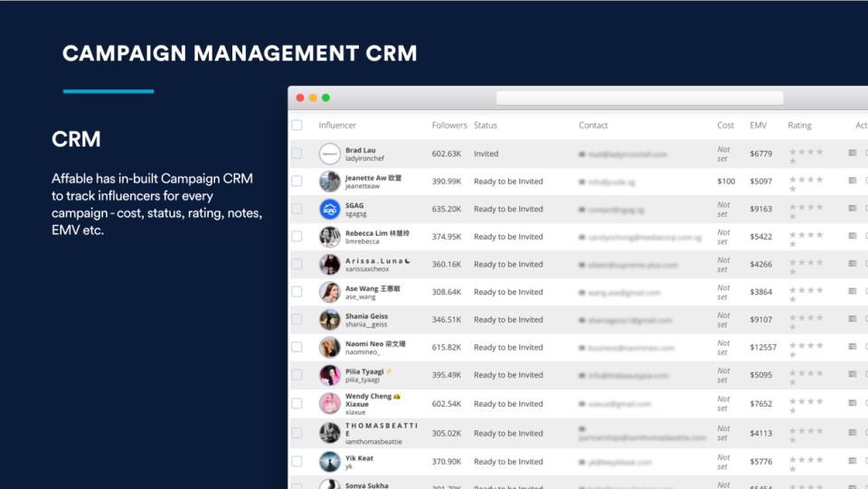
Task: Edit the $100 cost for Jeanette Aw
Action: click(726, 181)
